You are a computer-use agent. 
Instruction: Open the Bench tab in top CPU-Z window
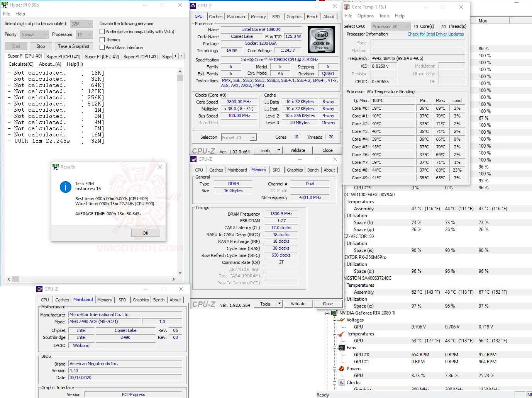313,17
